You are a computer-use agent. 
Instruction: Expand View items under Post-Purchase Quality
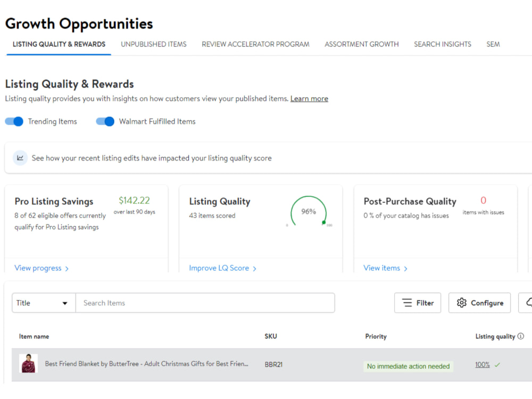coord(385,268)
